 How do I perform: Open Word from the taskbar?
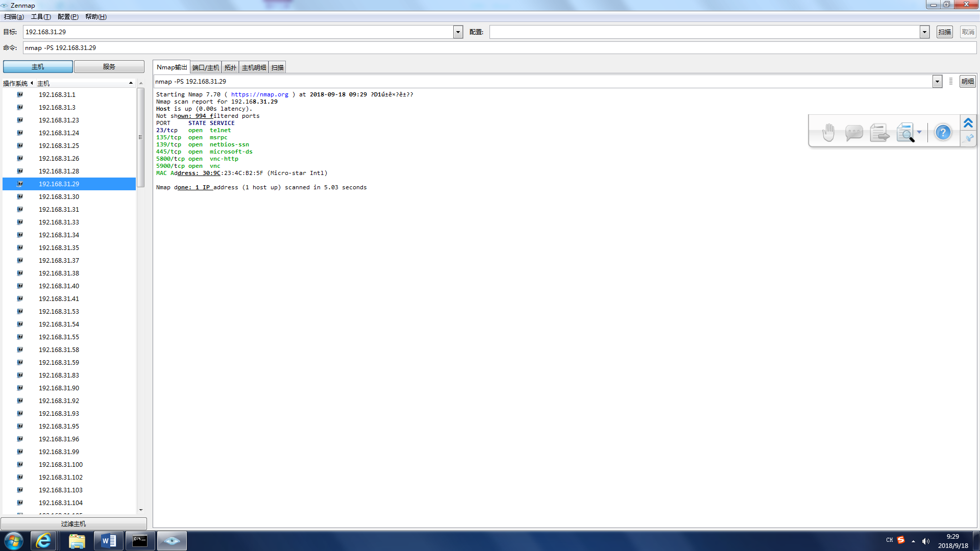109,541
